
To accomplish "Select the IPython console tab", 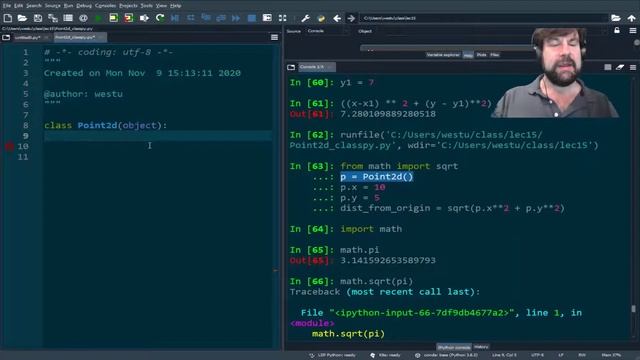I will pos(454,347).
